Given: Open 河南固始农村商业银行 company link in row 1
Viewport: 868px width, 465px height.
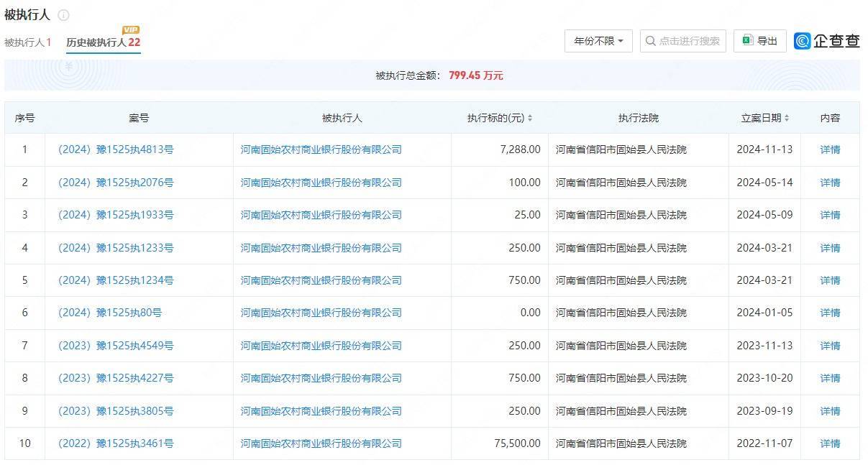Looking at the screenshot, I should [321, 149].
